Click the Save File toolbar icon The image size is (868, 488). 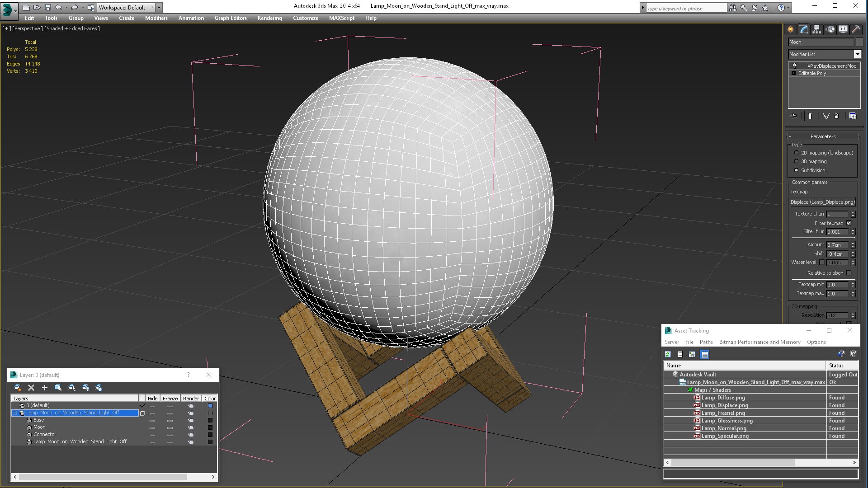(48, 7)
